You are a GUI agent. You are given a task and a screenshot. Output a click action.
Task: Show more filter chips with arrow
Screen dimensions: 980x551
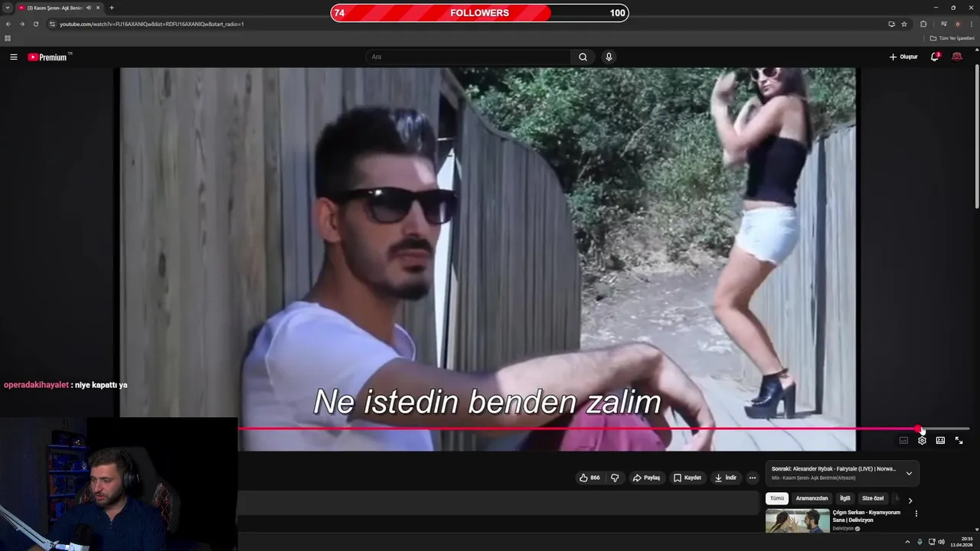[910, 500]
